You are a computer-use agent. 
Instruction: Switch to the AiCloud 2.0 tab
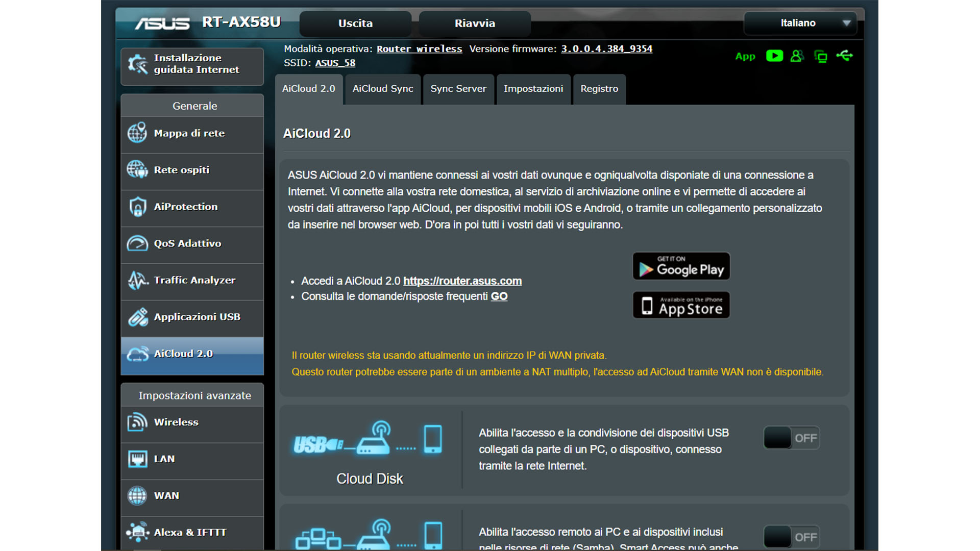309,89
